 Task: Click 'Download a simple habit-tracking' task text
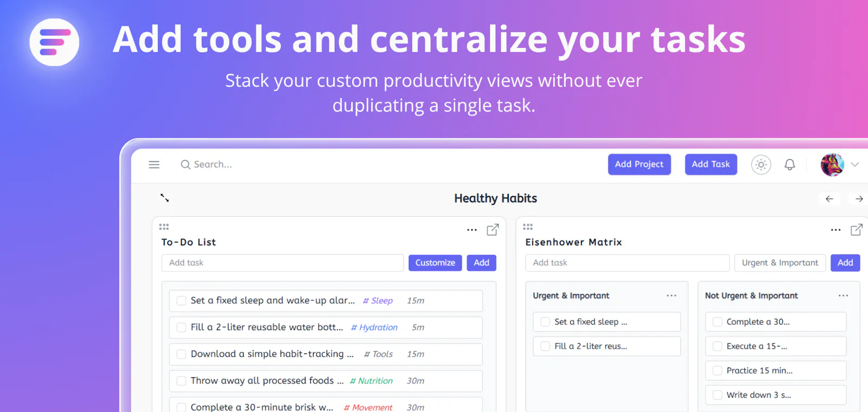(272, 354)
